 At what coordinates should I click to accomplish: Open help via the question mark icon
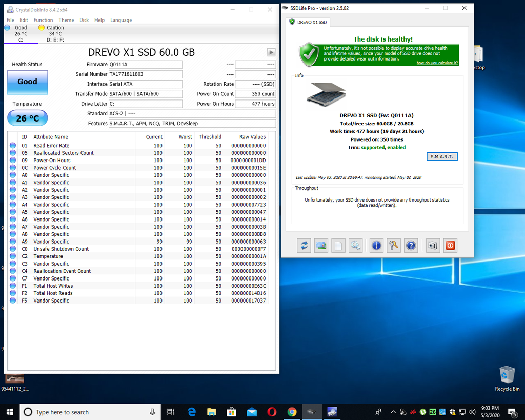tap(411, 246)
